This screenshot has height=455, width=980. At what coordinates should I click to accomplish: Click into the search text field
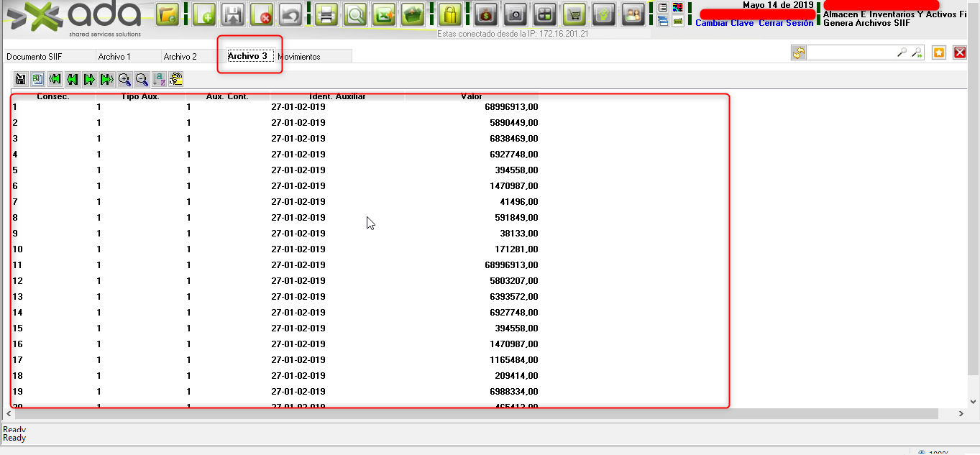point(851,52)
